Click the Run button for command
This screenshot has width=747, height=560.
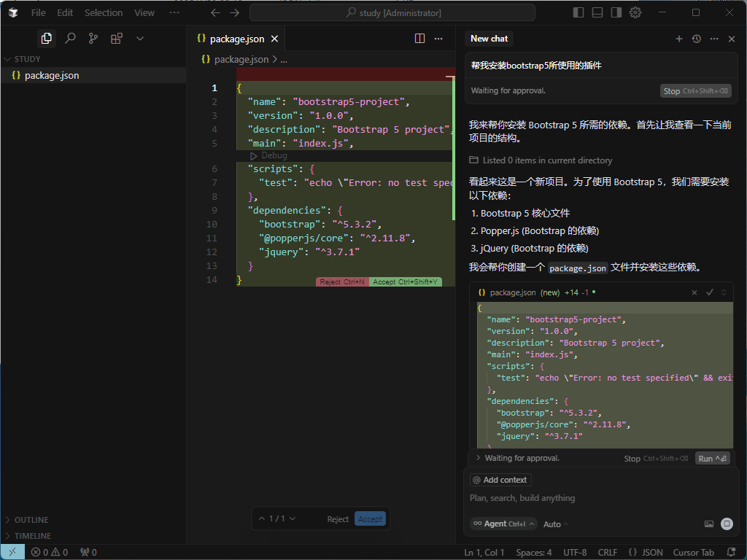pyautogui.click(x=712, y=459)
